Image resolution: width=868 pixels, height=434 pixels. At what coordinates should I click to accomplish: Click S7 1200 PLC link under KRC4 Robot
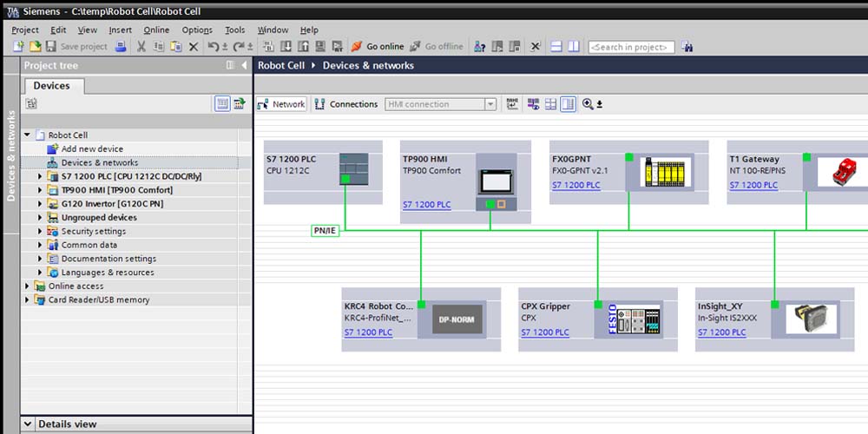[x=368, y=332]
